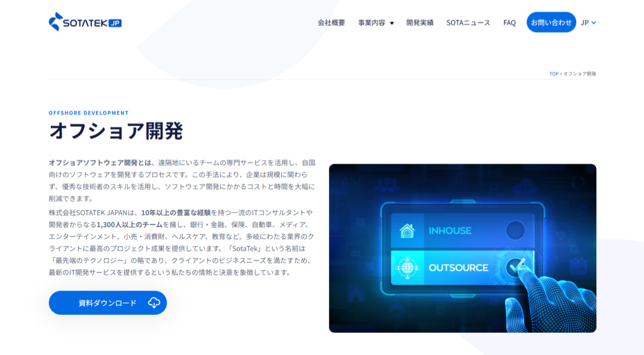This screenshot has width=644, height=355.
Task: Click the TOP breadcrumb link
Action: (554, 74)
